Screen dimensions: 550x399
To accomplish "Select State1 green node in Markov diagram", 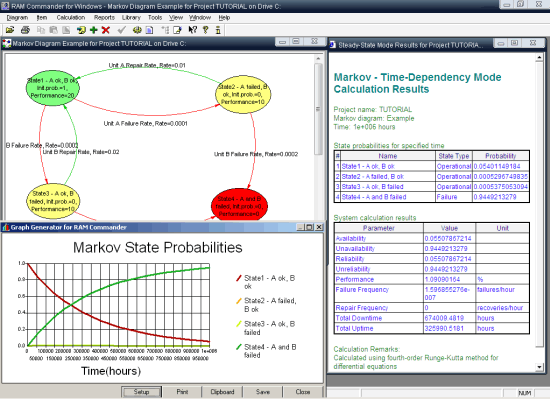I will [53, 88].
